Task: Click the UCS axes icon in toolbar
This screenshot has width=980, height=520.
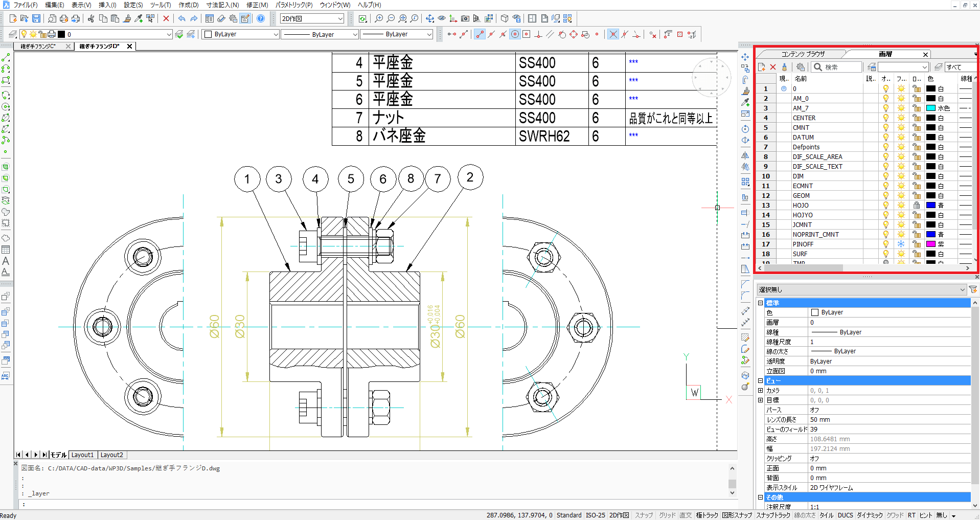Action: pos(453,18)
